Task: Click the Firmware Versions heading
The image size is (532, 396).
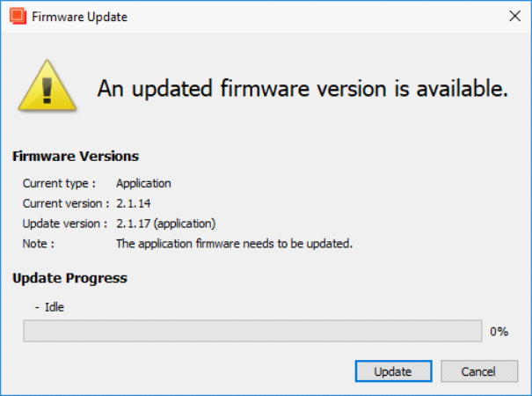Action: click(76, 157)
